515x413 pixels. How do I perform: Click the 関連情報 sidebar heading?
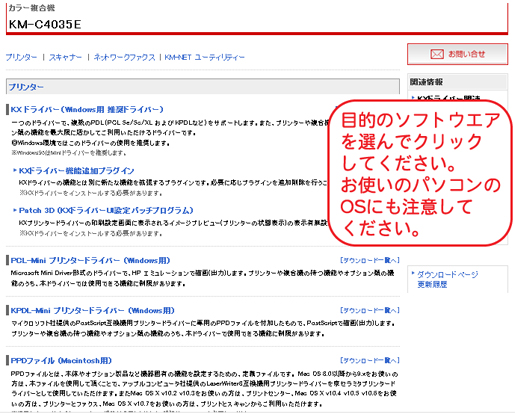pos(426,82)
